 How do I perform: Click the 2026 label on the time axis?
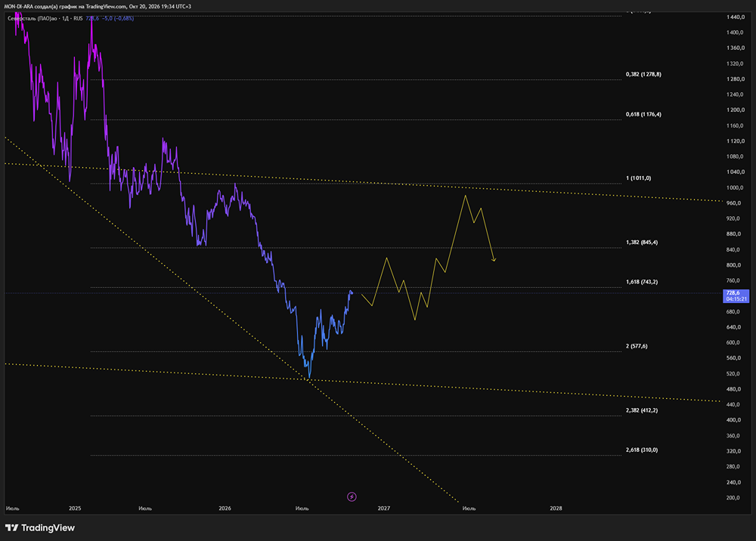[225, 509]
